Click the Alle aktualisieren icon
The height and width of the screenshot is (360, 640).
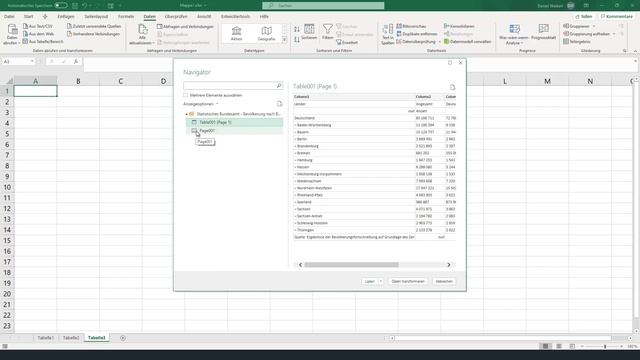[142, 34]
